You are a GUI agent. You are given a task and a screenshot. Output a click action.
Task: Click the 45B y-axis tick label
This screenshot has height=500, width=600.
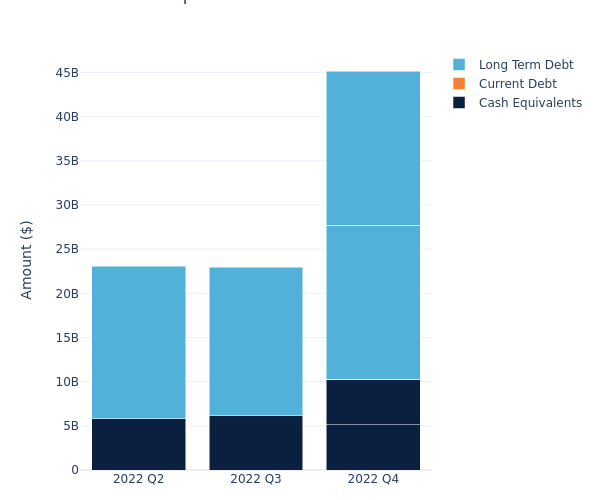click(x=66, y=73)
